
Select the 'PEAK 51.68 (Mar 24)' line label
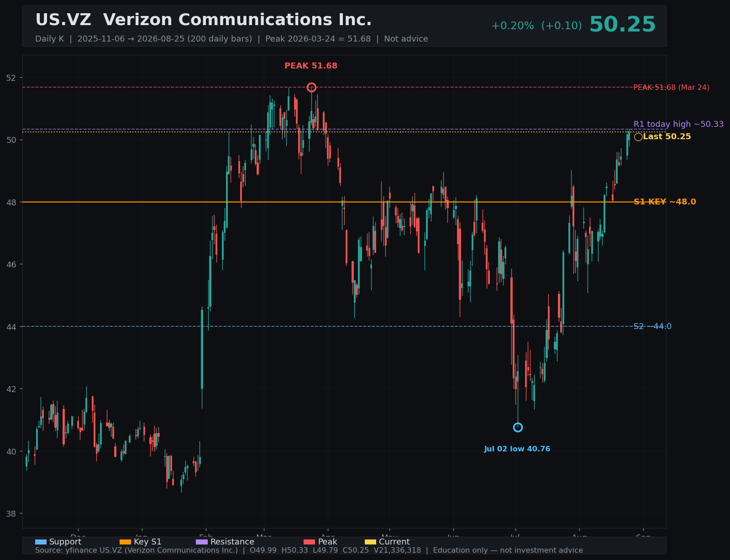(671, 87)
